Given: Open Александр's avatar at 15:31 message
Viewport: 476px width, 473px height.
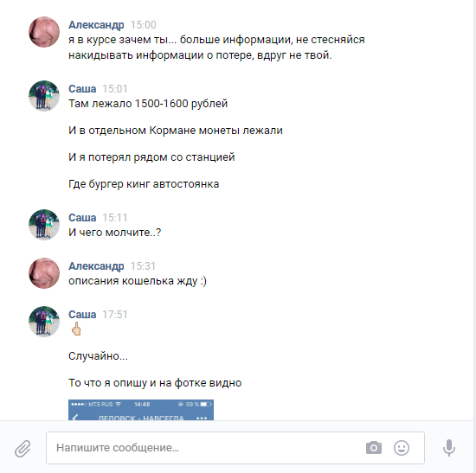Looking at the screenshot, I should (x=44, y=273).
